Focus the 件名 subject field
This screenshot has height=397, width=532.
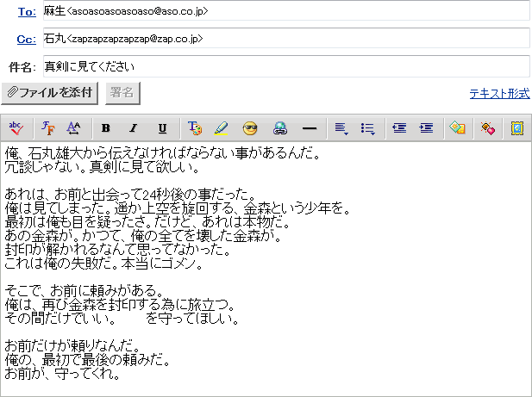[x=286, y=66]
